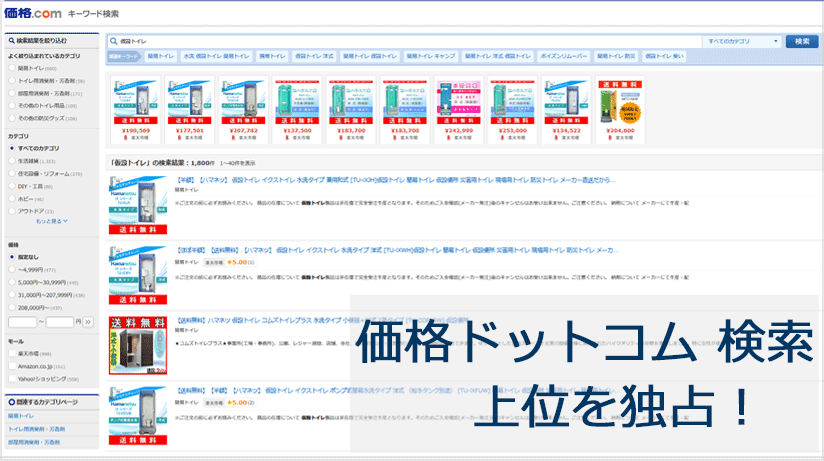Select the 31,000円~207,999円 price radio
Screen dimensions: 824x461
click(x=12, y=295)
